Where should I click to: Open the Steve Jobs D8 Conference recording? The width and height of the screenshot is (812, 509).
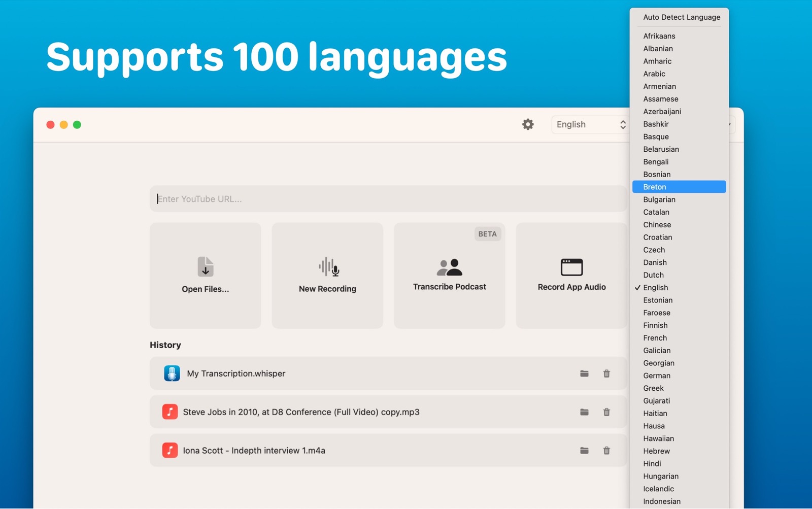[x=301, y=412]
